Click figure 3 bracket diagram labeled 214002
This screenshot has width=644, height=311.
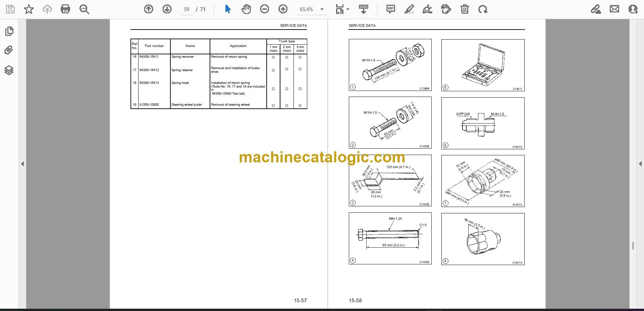(390, 180)
